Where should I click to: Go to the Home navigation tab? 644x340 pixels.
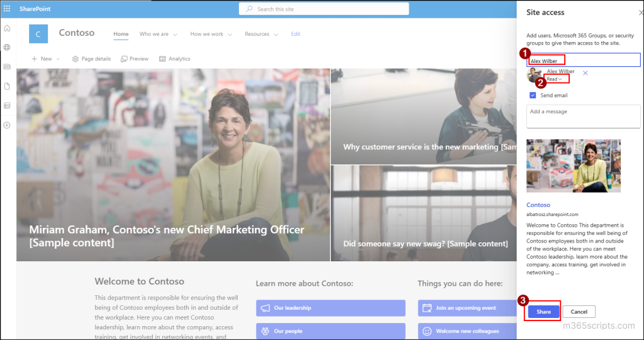121,34
